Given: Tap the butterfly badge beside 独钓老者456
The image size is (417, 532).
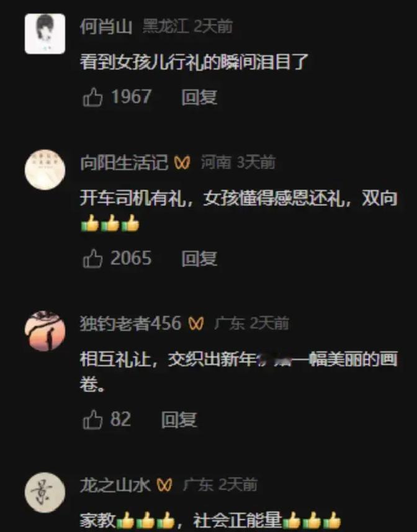Looking at the screenshot, I should (196, 324).
